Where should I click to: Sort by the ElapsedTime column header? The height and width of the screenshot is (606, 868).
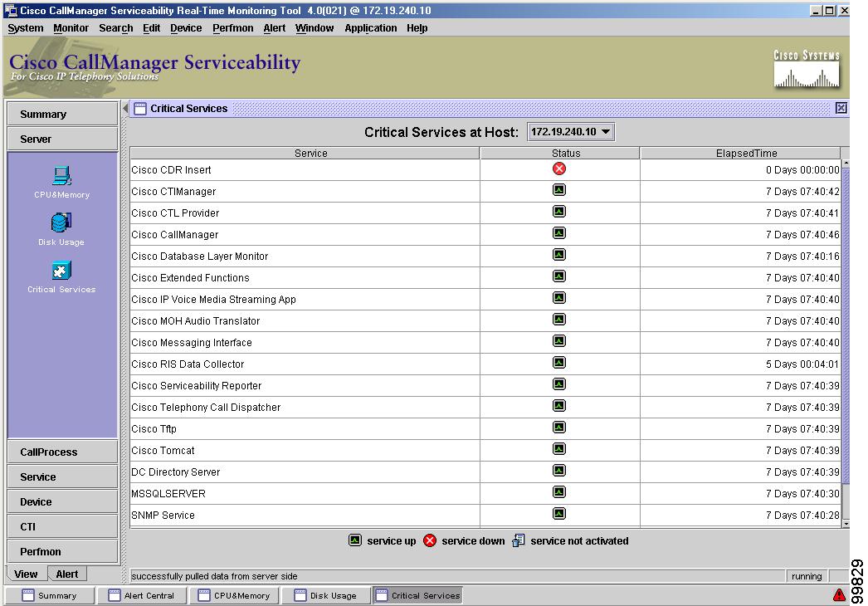pos(741,153)
